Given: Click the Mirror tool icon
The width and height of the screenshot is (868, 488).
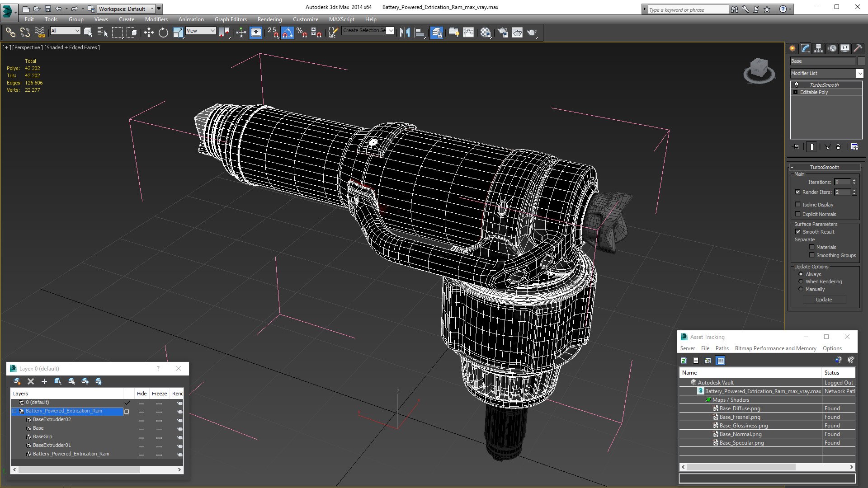Looking at the screenshot, I should pyautogui.click(x=405, y=33).
